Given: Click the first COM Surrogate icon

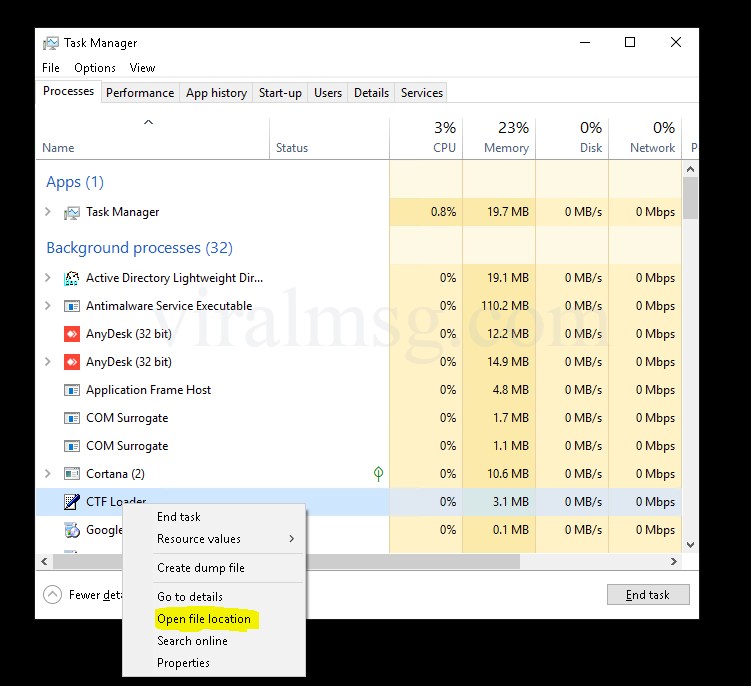Looking at the screenshot, I should [72, 418].
